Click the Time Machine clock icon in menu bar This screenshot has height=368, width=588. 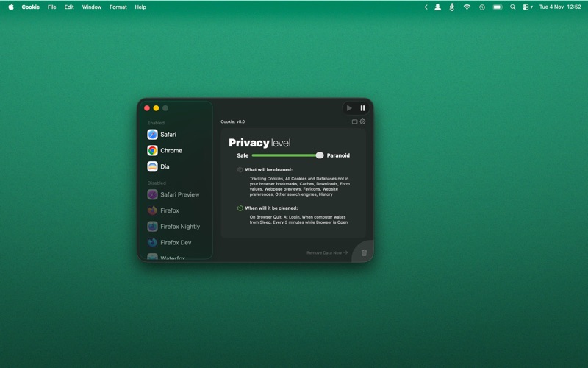coord(482,7)
